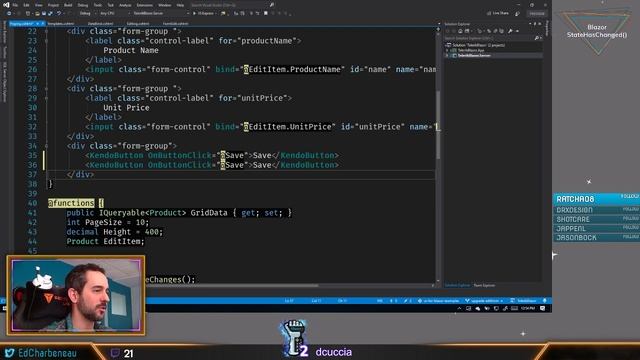Collapse the div block at line 28
This screenshot has height=360, width=640.
coord(46,89)
